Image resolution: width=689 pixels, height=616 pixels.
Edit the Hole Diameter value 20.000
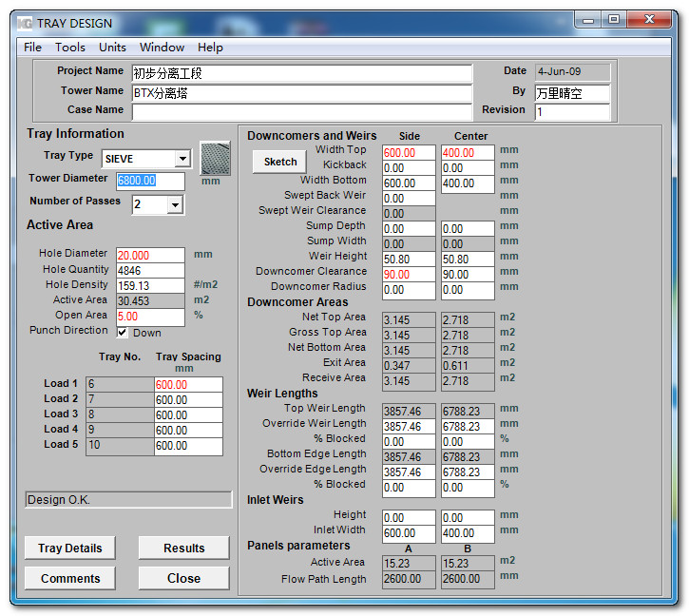point(150,255)
